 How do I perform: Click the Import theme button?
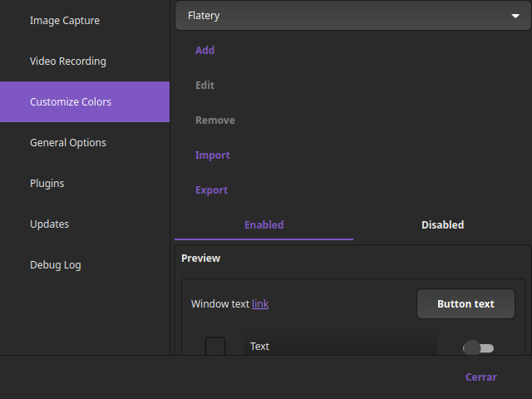coord(212,155)
